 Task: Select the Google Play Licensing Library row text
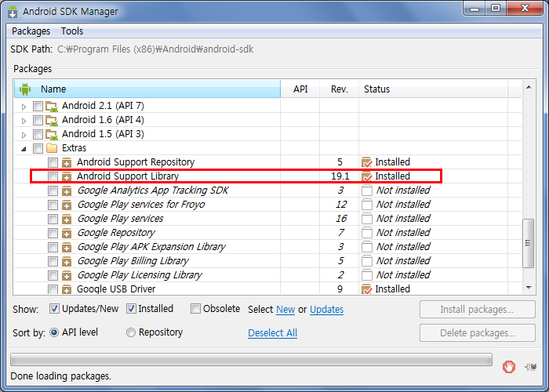pos(140,275)
